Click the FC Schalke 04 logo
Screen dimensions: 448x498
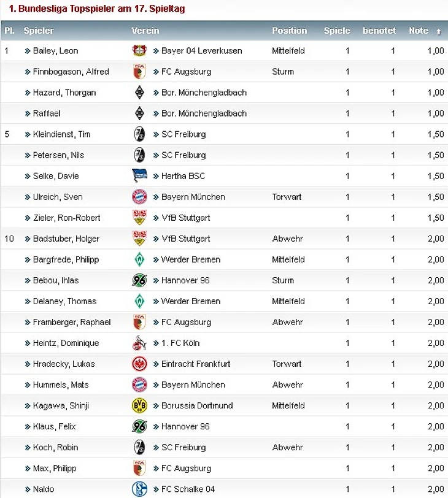pyautogui.click(x=139, y=489)
